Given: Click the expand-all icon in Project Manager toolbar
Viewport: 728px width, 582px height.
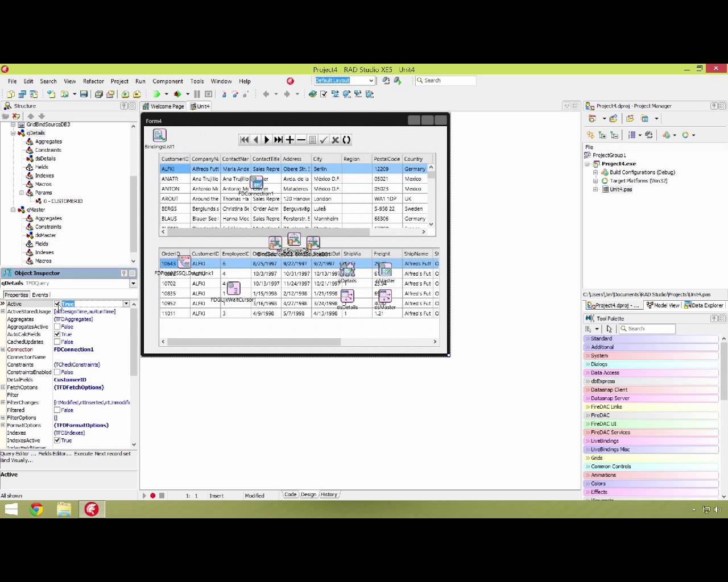Looking at the screenshot, I should (x=602, y=135).
